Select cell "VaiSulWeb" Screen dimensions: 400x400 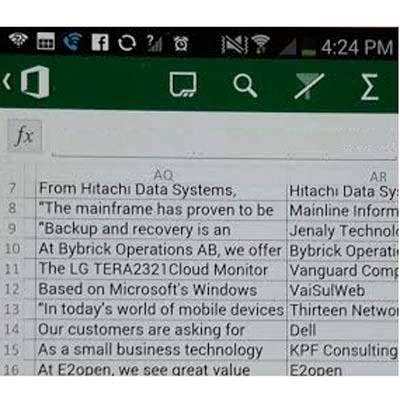343,290
